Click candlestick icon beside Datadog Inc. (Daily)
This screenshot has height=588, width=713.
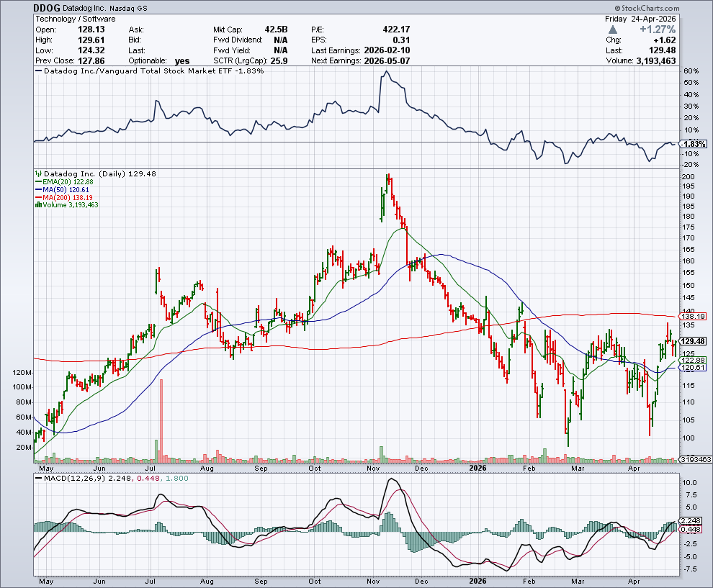point(39,173)
